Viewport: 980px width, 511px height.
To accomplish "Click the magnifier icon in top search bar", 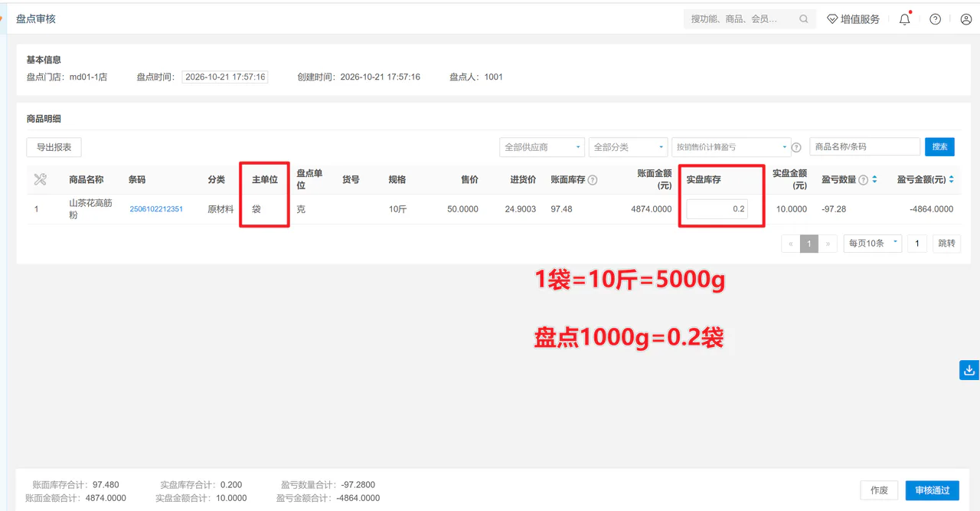I will pos(804,19).
